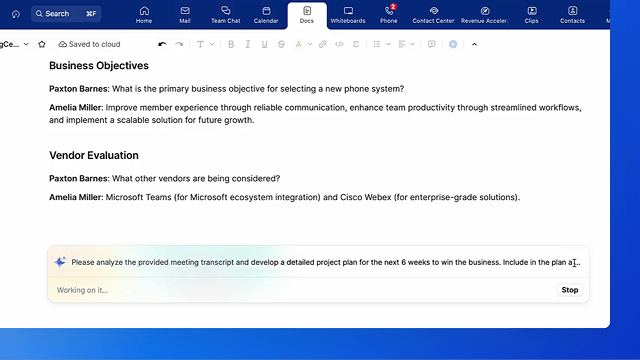Expand the document title dropdown

click(26, 44)
